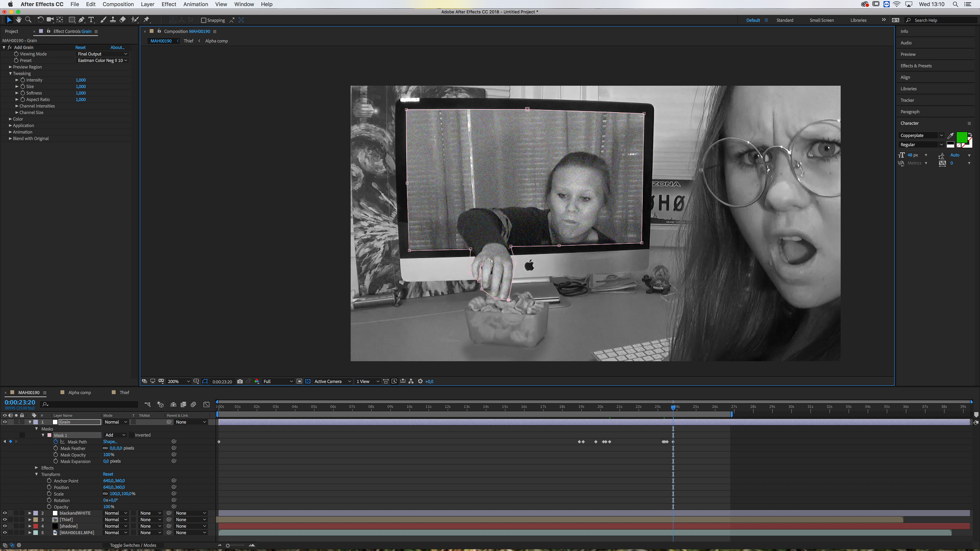This screenshot has width=980, height=551.
Task: Enable the Snapping checkbox
Action: pyautogui.click(x=204, y=20)
